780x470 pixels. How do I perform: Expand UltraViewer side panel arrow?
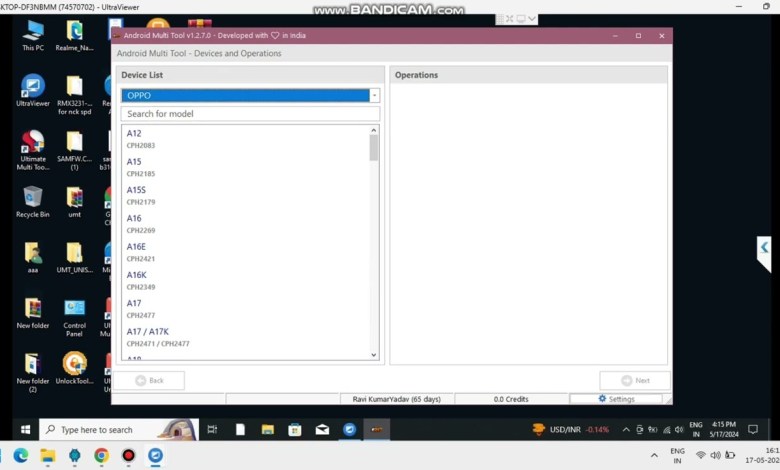(764, 247)
